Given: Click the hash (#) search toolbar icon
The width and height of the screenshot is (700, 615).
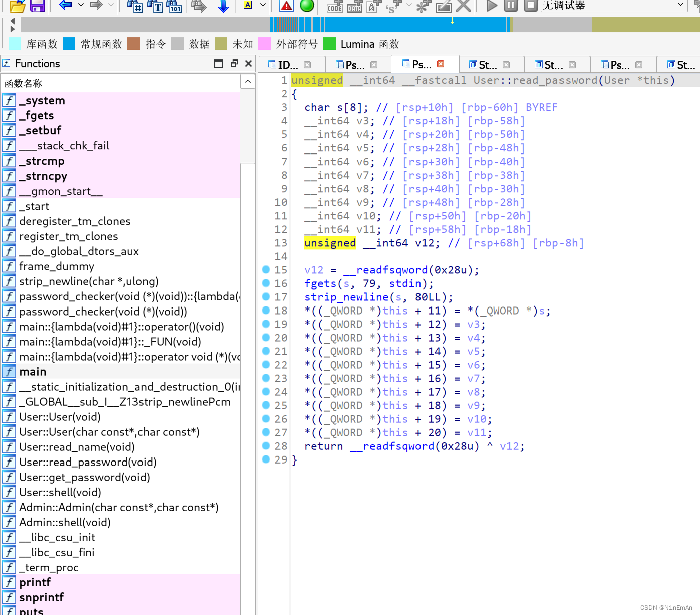Looking at the screenshot, I should tap(134, 6).
